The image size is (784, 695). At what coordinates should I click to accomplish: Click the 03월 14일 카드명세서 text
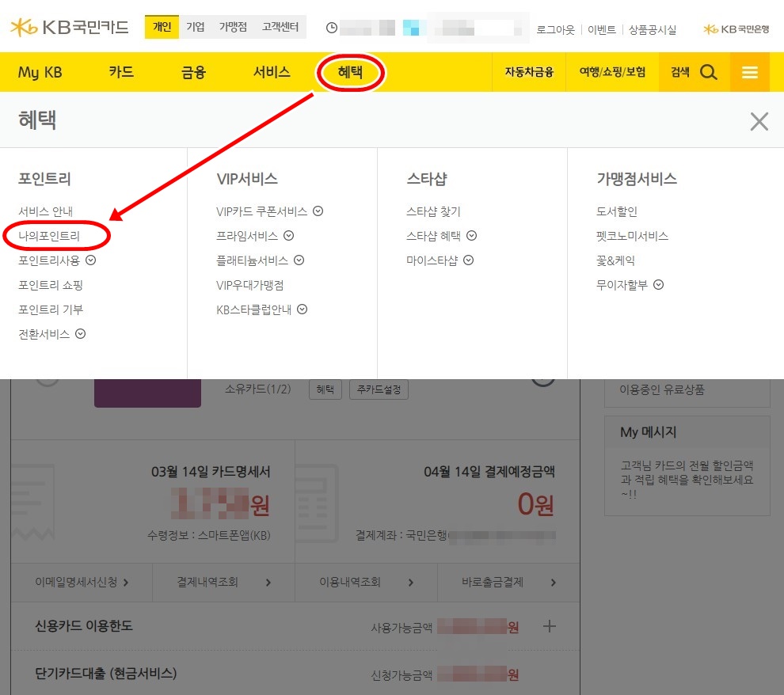211,471
